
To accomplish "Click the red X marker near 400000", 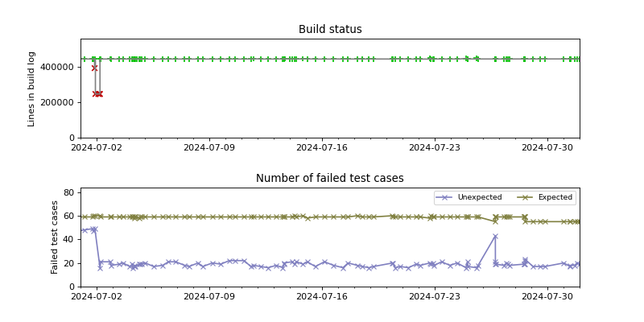I will tap(94, 68).
